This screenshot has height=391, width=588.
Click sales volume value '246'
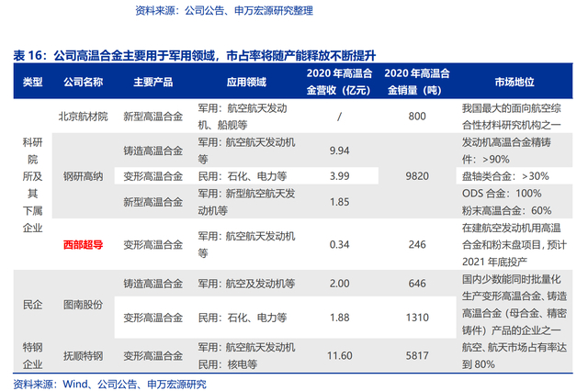pos(417,244)
